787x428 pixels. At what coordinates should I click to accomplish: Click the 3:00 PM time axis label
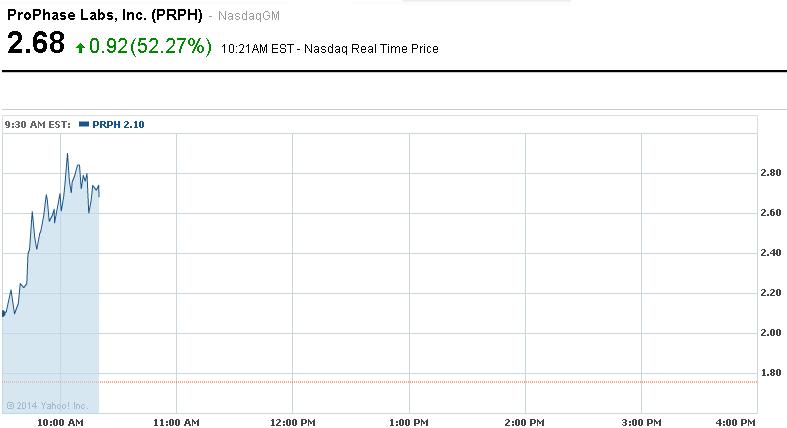[x=641, y=423]
